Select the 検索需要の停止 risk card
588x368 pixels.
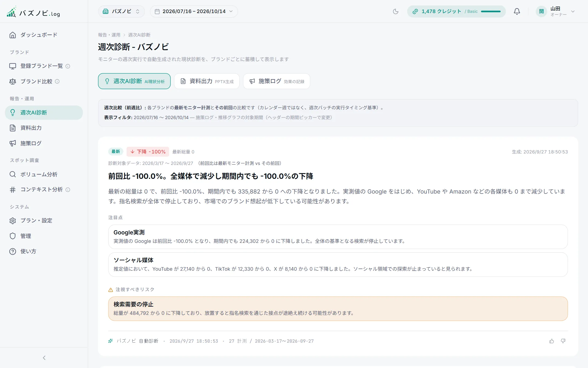click(338, 309)
